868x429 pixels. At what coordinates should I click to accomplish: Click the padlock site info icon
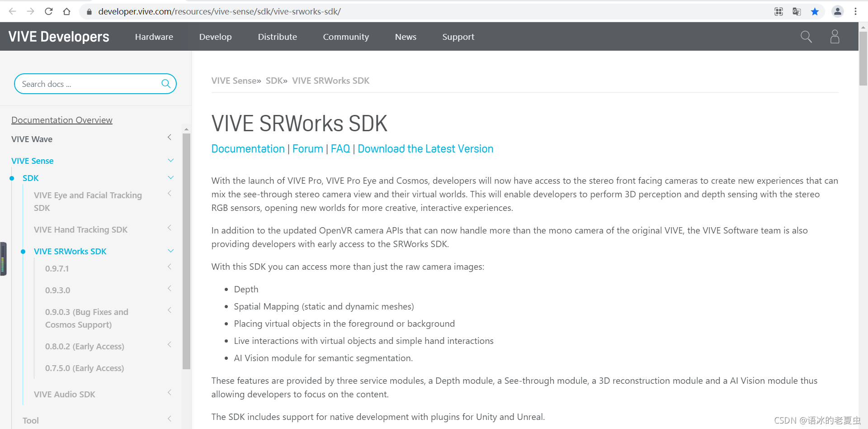(x=89, y=12)
